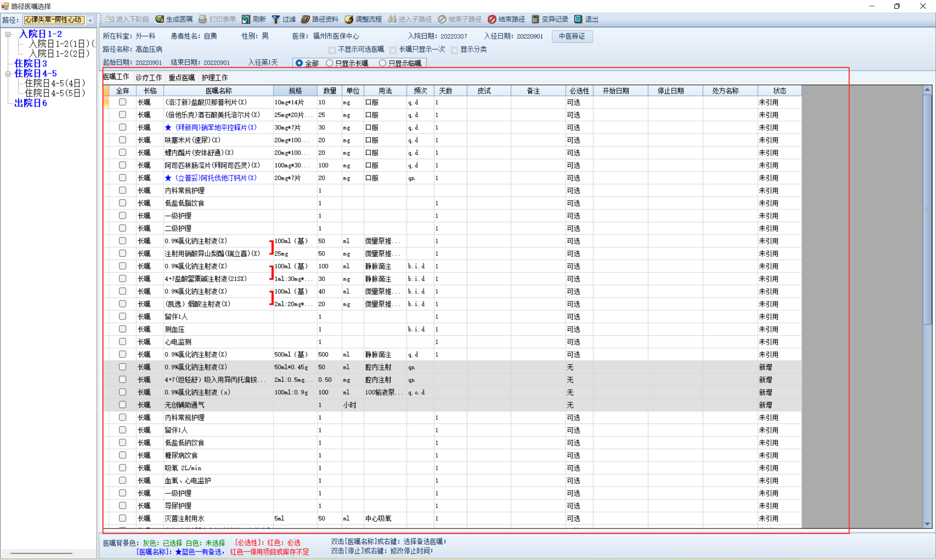Open the 路径 combo box dropdown
The height and width of the screenshot is (560, 936).
click(90, 20)
